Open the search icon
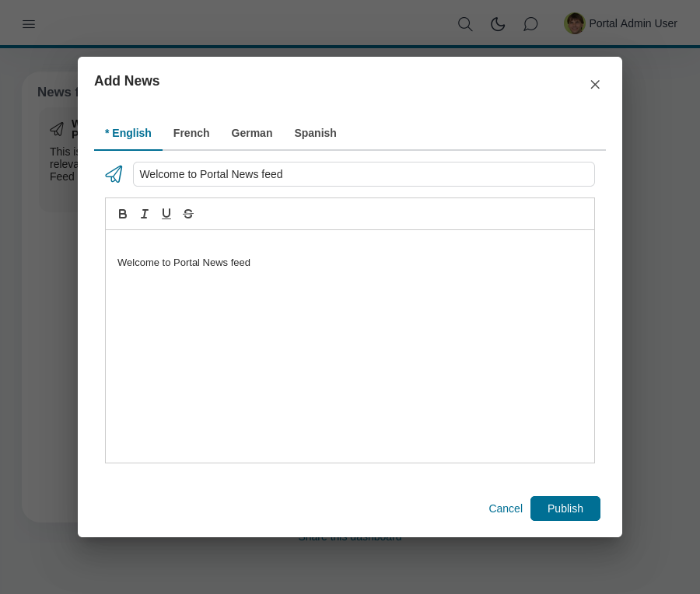Viewport: 700px width, 594px height. [x=465, y=24]
